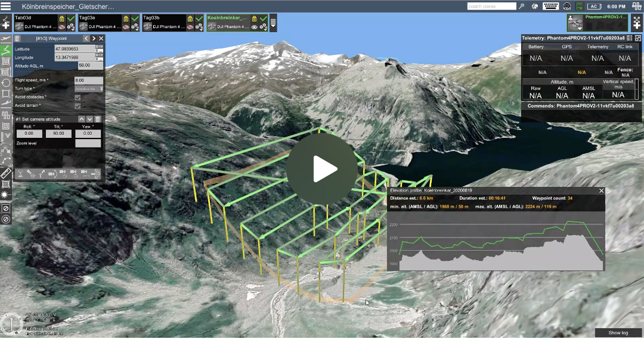Open the Turn type dropdown
The width and height of the screenshot is (644, 339).
coord(88,89)
